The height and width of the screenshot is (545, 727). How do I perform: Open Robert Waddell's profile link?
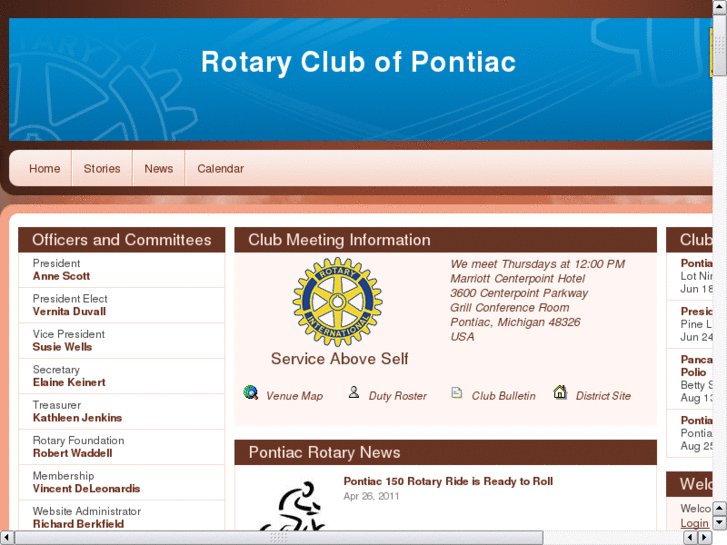tap(72, 453)
